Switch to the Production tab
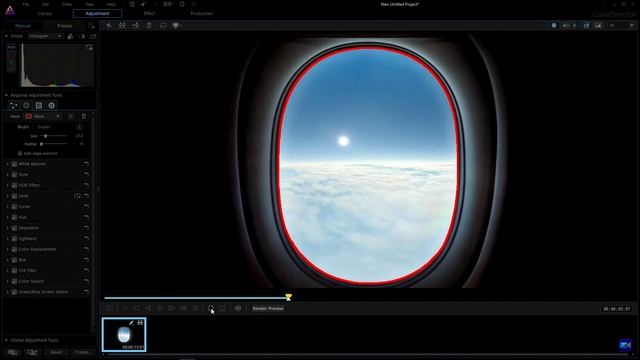Screen dimensions: 640x360 pyautogui.click(x=202, y=13)
